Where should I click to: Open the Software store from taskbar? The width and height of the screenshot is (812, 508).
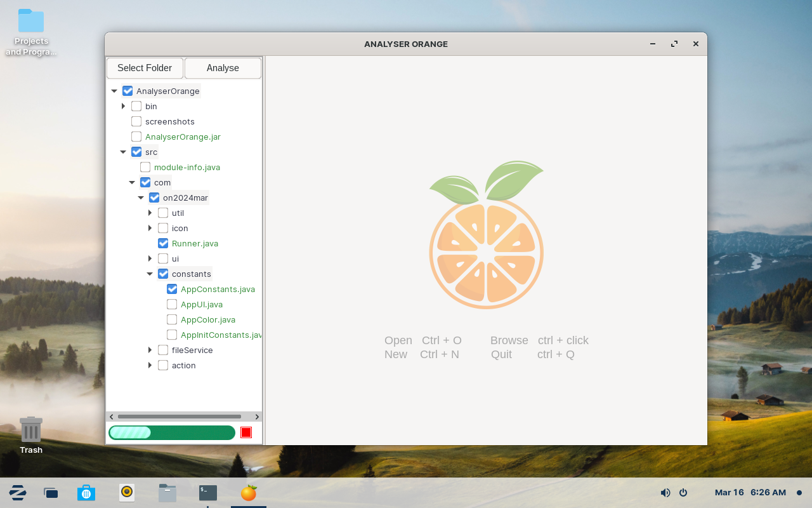pyautogui.click(x=86, y=493)
